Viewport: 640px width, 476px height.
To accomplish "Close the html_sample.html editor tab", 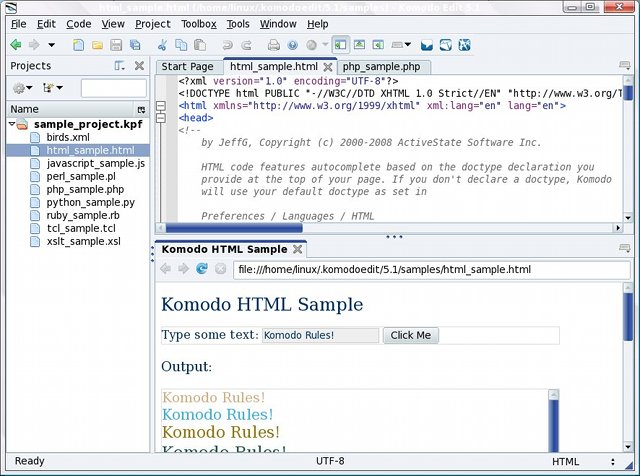I will tap(327, 67).
